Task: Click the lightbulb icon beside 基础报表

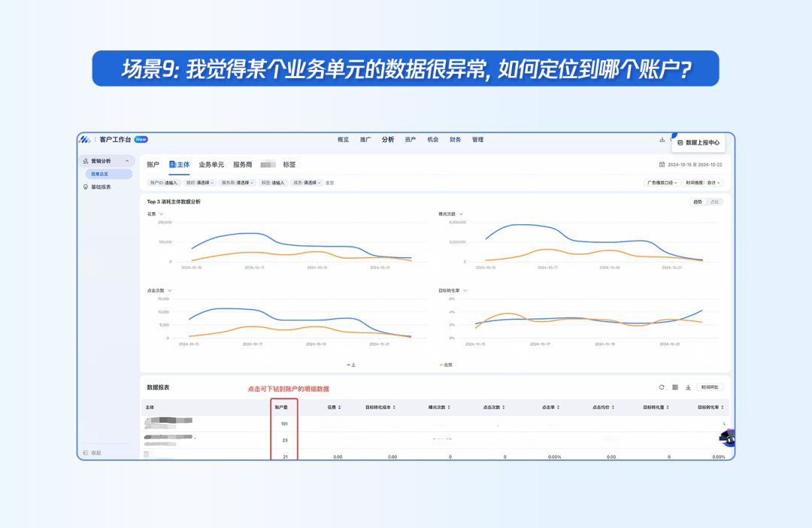Action: point(86,187)
